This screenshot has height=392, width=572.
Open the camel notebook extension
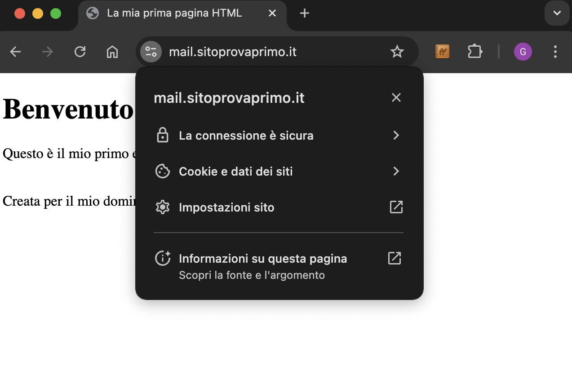click(x=442, y=52)
